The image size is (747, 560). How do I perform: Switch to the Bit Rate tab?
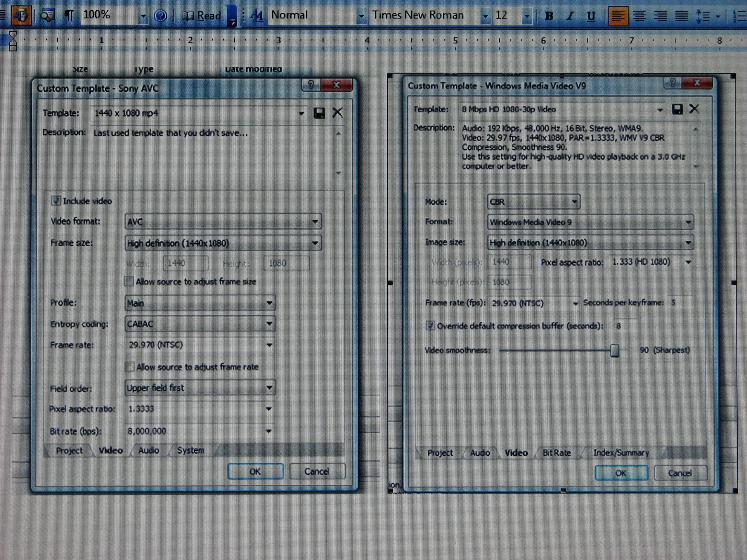[557, 453]
